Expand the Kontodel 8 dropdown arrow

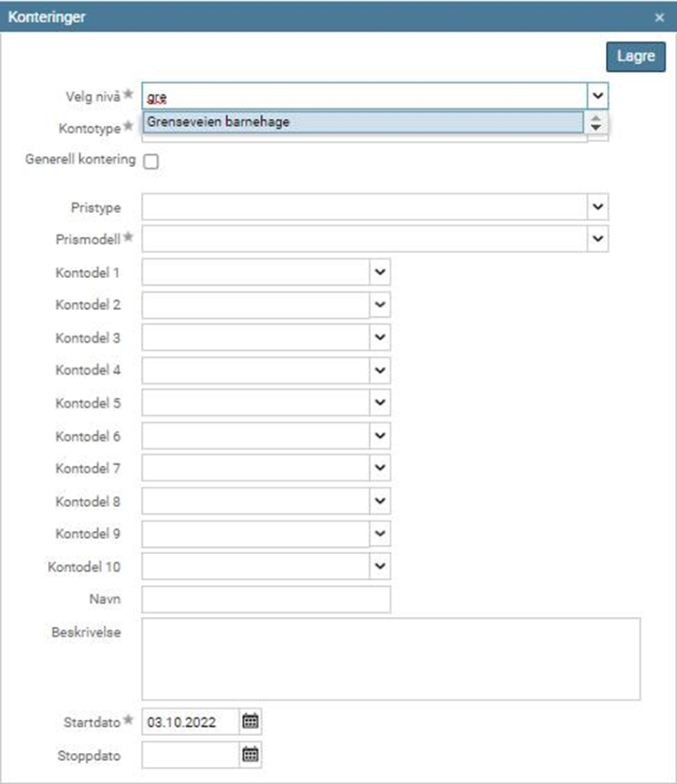tap(381, 501)
